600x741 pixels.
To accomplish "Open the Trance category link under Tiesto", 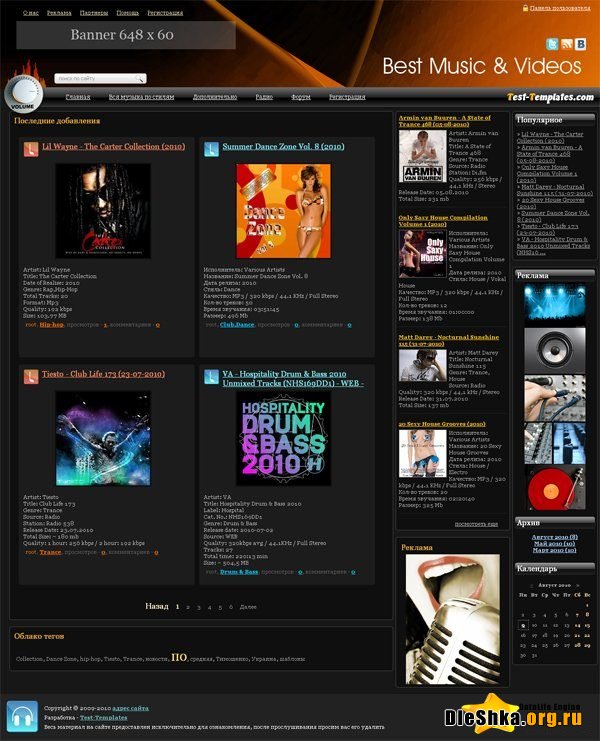I will 51,552.
